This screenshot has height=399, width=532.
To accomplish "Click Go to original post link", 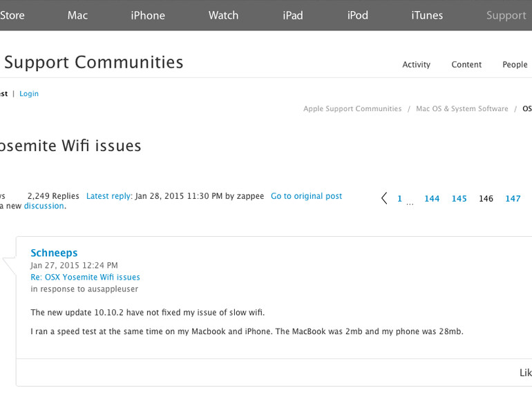I will pyautogui.click(x=306, y=196).
